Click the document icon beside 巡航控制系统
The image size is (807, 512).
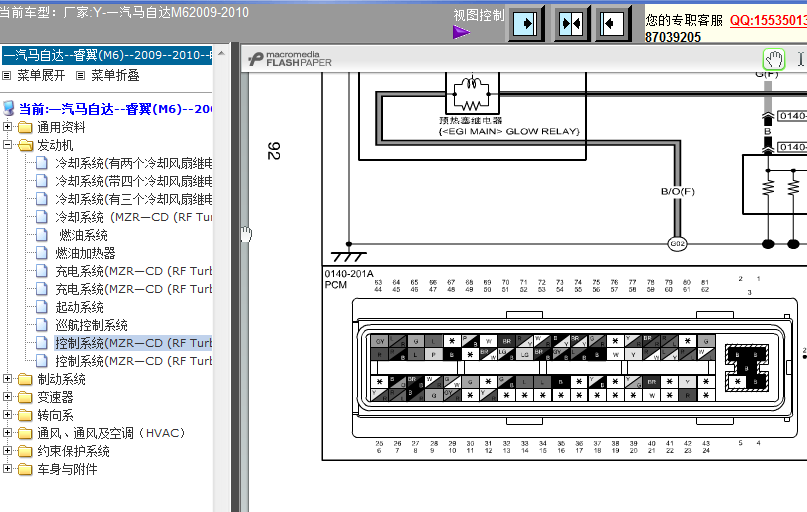[x=42, y=325]
